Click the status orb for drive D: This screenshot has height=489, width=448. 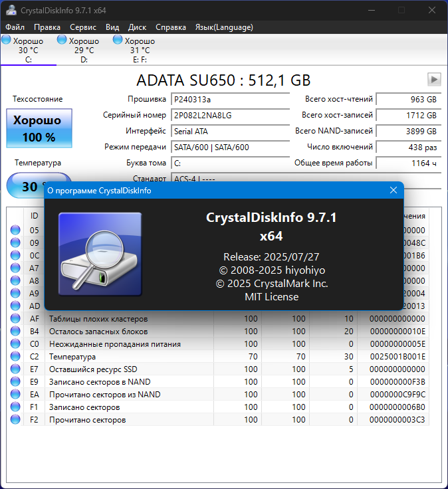(62, 40)
